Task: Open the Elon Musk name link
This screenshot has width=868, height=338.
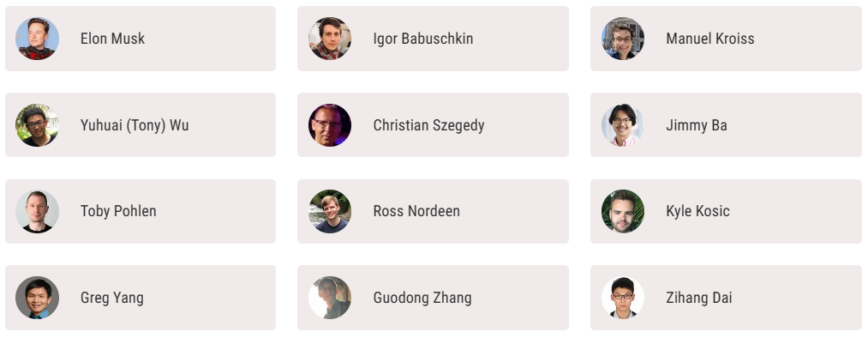Action: (x=112, y=39)
